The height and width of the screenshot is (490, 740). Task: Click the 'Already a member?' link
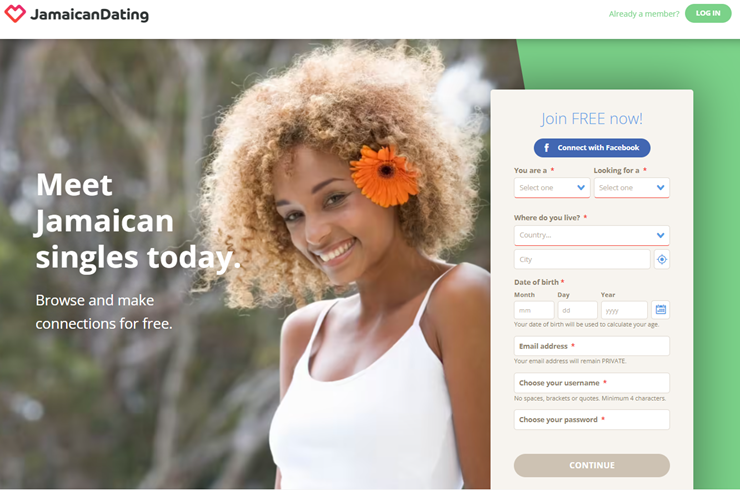tap(644, 14)
